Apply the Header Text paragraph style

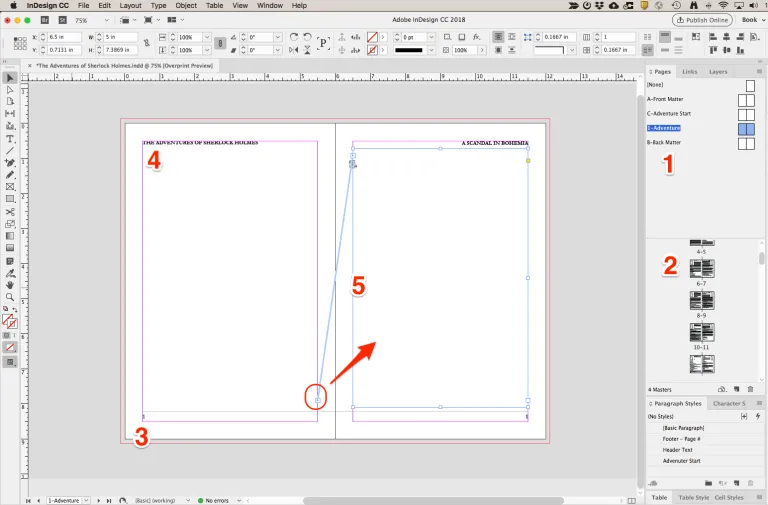(x=705, y=450)
